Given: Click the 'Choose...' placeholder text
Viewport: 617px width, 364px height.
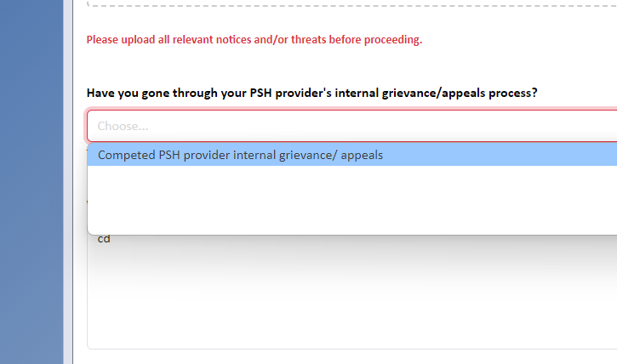Looking at the screenshot, I should click(x=123, y=126).
